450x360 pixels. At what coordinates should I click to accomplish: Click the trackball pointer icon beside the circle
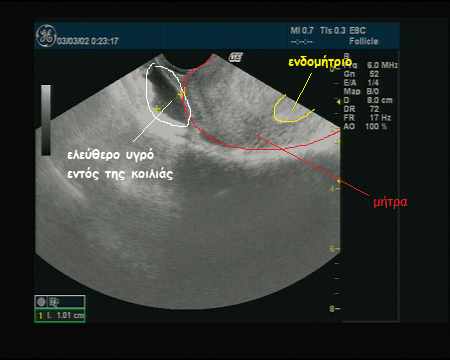54,302
